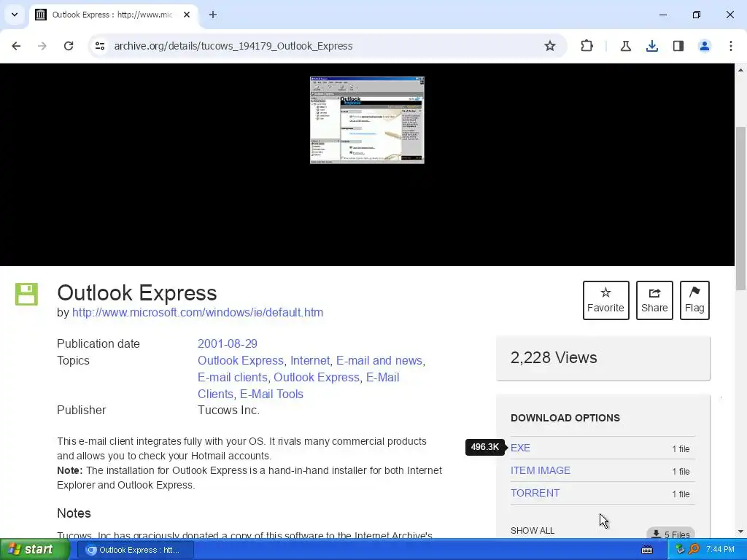Viewport: 747px width, 560px height.
Task: Open the microsoft.com creator link
Action: coord(197,312)
